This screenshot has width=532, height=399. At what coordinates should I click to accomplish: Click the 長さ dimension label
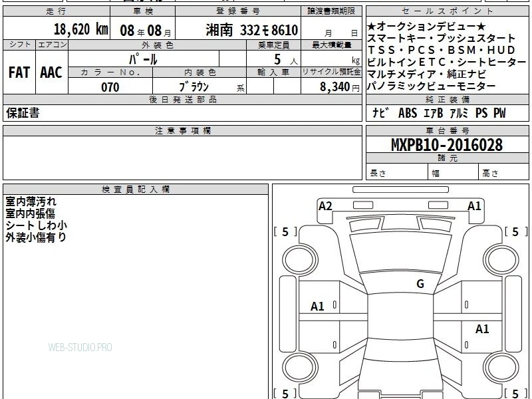tap(378, 173)
